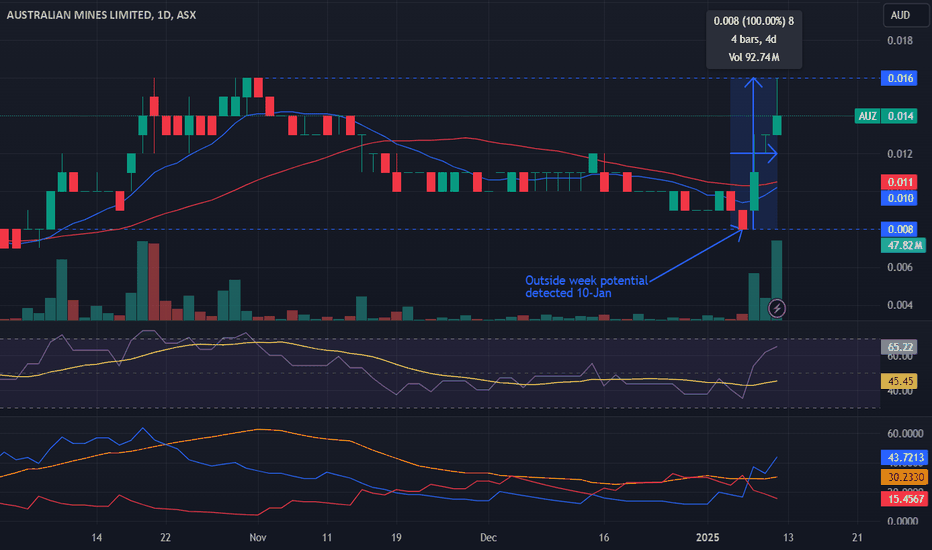932x550 pixels.
Task: Select the 43.7213 indicator value label
Action: (x=903, y=457)
